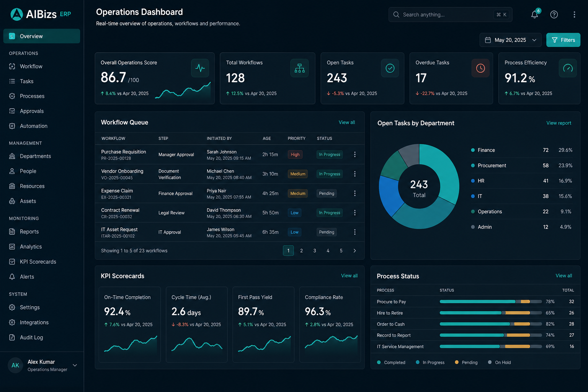
Task: Click the Overdue Tasks clock icon
Action: (480, 68)
